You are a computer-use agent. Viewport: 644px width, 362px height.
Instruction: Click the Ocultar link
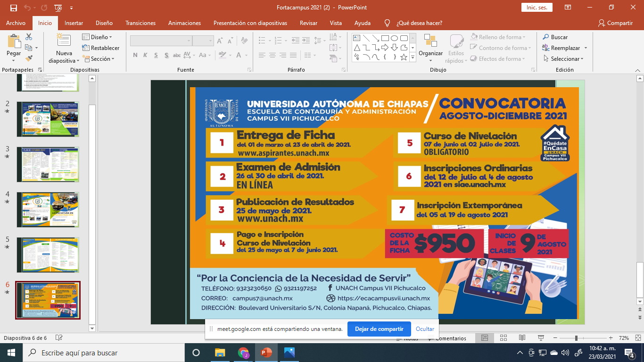coord(425,329)
